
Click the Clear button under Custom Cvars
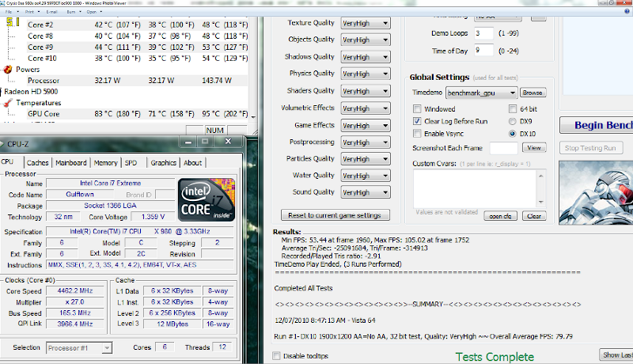point(534,216)
